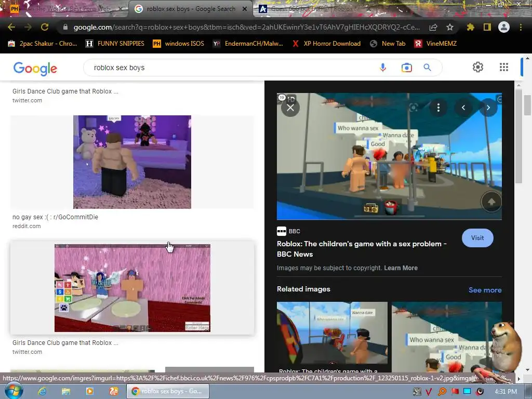
Task: Show the previous image in the preview
Action: [x=463, y=108]
